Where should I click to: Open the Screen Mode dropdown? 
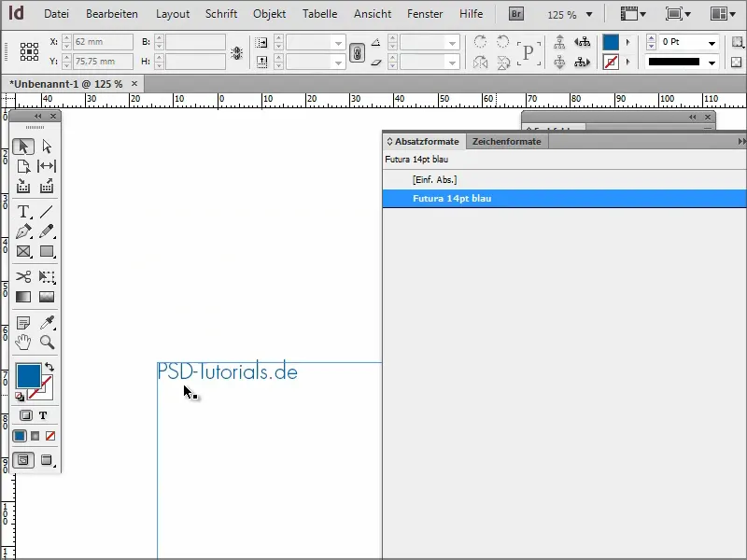(678, 14)
